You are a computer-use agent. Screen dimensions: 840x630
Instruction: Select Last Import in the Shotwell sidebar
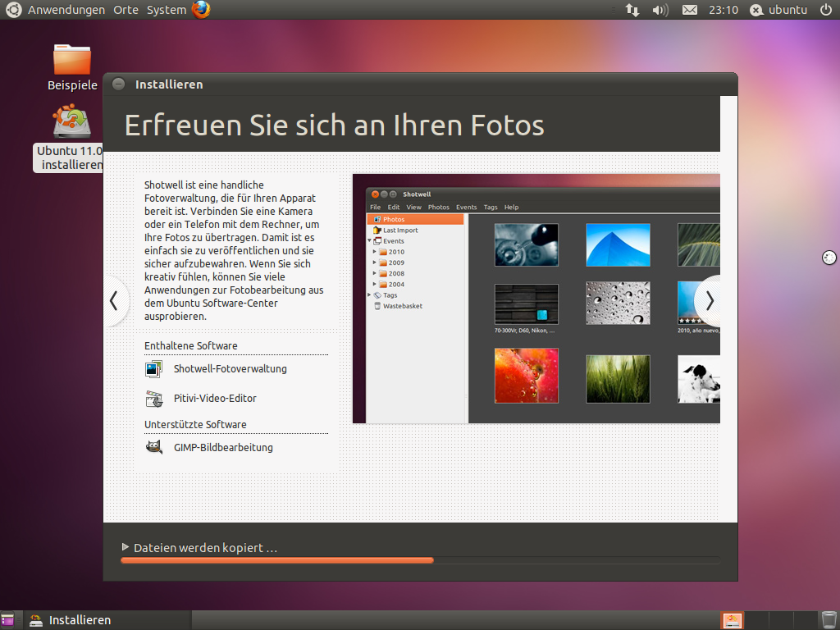coord(402,230)
